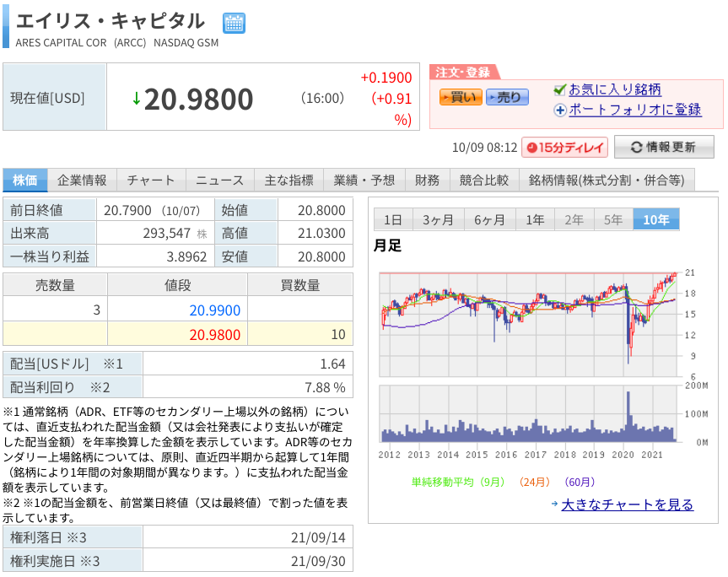The image size is (728, 577).
Task: Open the calendar icon next to エイリス・キャピタル
Action: [234, 24]
